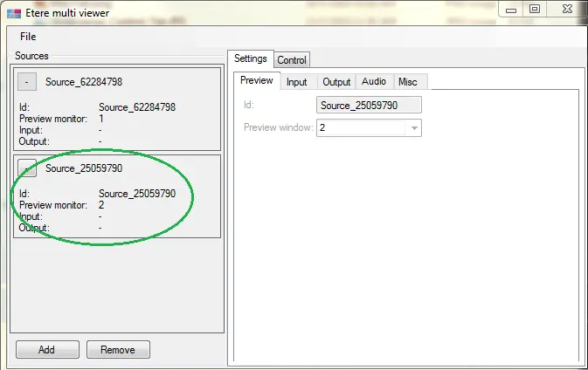The height and width of the screenshot is (370, 588).
Task: Select the Preview sub-tab
Action: point(257,81)
